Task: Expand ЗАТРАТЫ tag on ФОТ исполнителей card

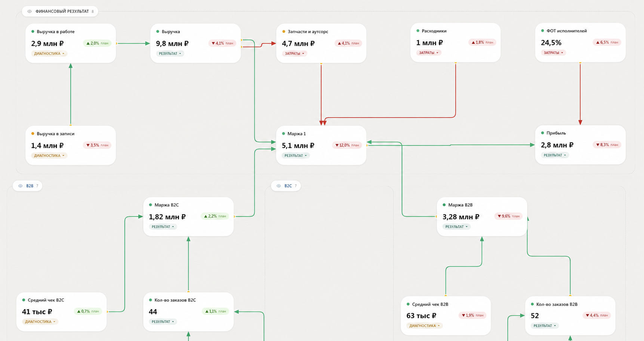Action: point(553,53)
